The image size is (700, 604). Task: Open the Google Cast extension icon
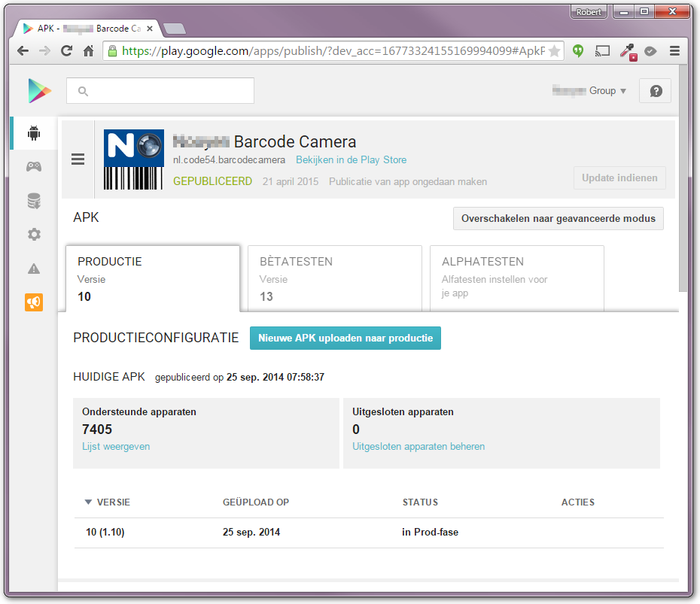[602, 51]
